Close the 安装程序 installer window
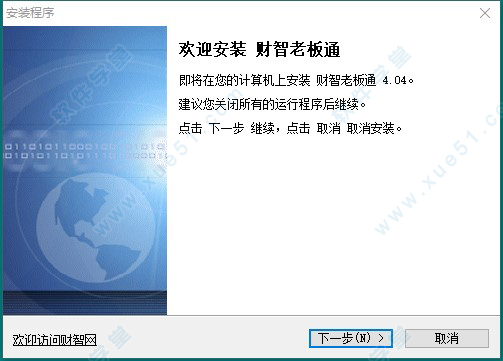 [485, 13]
